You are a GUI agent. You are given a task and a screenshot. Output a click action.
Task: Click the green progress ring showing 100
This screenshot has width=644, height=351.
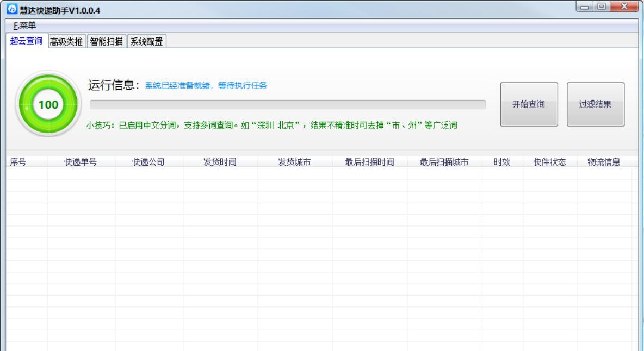49,104
